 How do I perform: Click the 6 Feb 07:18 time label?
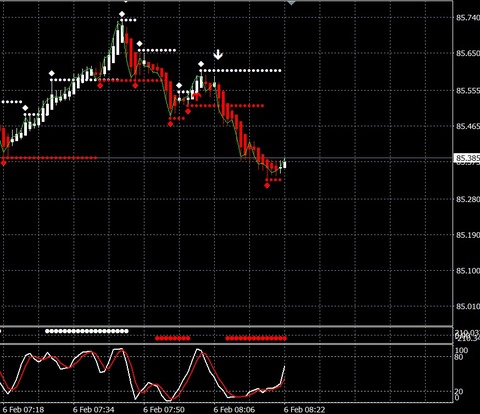[23, 409]
